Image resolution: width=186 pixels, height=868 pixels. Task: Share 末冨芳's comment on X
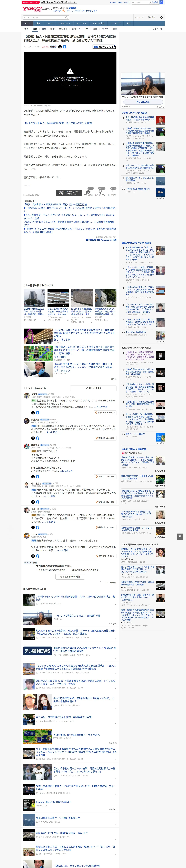[33, 412]
